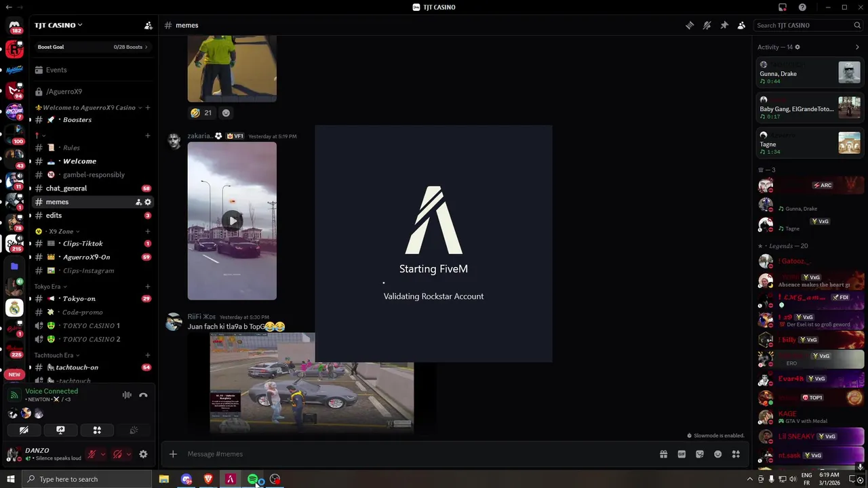
Task: Open audio output options arrow
Action: [x=128, y=454]
